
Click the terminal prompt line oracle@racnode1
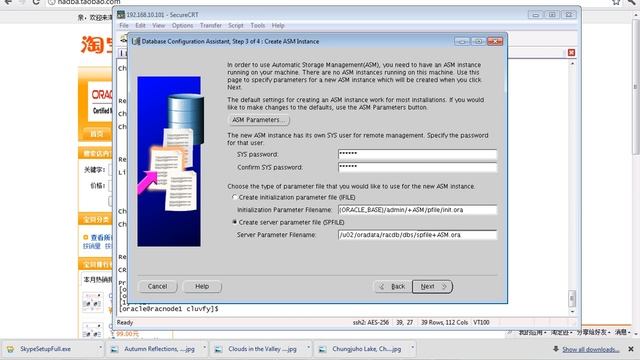coord(170,309)
